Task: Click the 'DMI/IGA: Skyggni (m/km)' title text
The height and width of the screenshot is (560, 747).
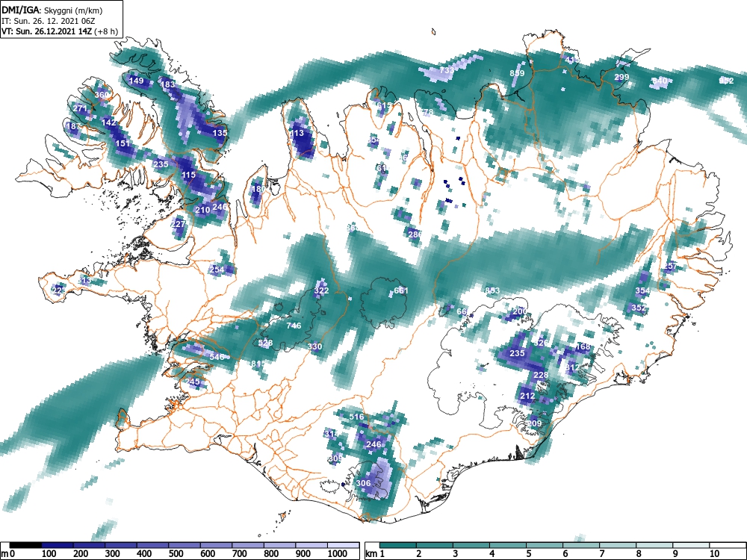Action: [52, 10]
